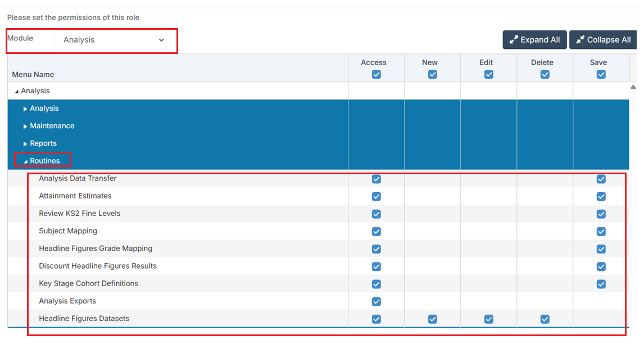Uncheck Save for Subject Mapping
644x344 pixels.
(601, 232)
